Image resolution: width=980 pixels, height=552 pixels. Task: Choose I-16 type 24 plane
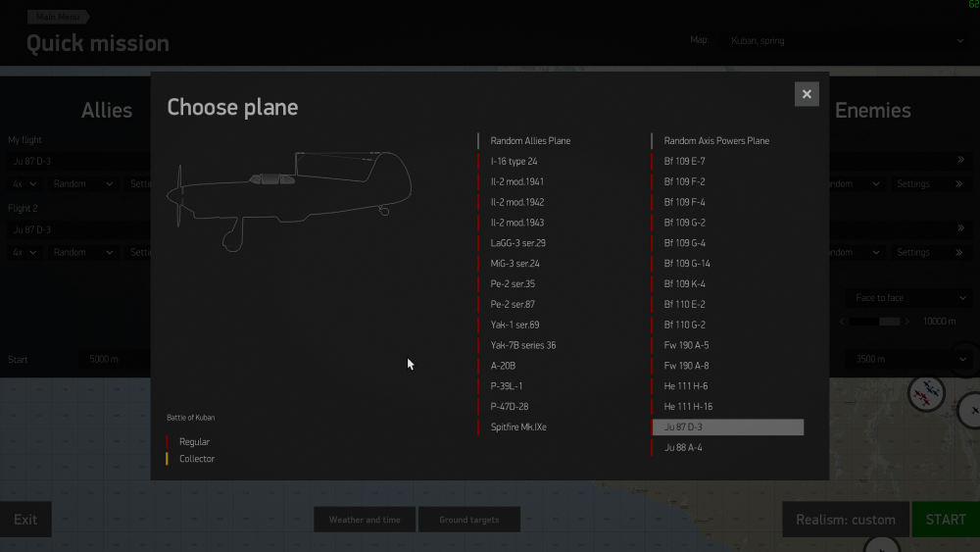pyautogui.click(x=514, y=162)
